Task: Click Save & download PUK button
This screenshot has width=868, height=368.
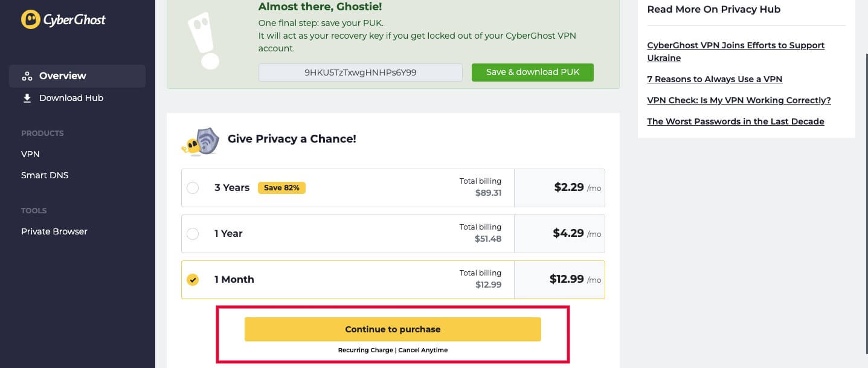Action: click(x=533, y=72)
